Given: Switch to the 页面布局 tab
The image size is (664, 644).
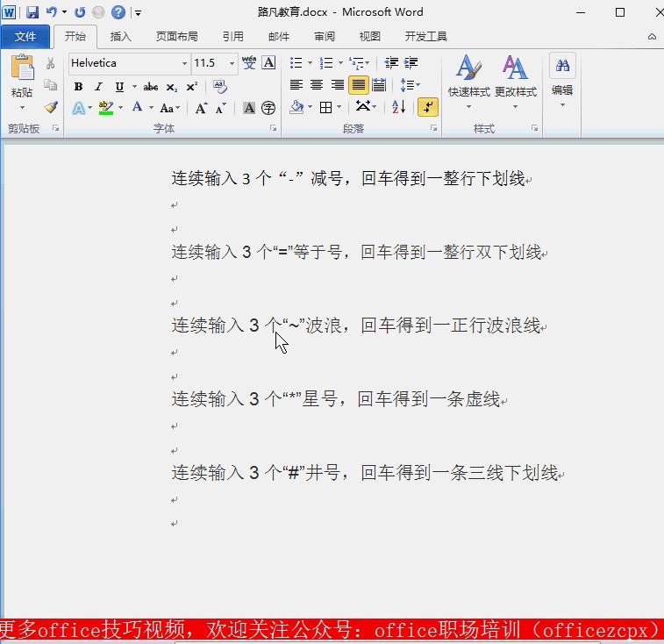Looking at the screenshot, I should [x=176, y=37].
